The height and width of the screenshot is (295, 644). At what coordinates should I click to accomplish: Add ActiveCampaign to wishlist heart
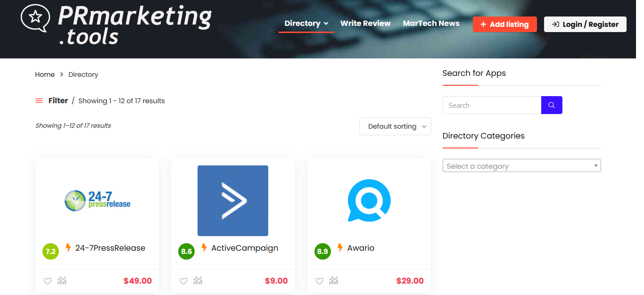pyautogui.click(x=183, y=281)
